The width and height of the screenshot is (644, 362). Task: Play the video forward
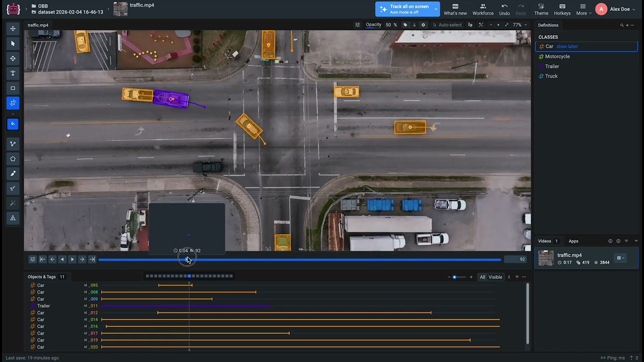(x=72, y=259)
